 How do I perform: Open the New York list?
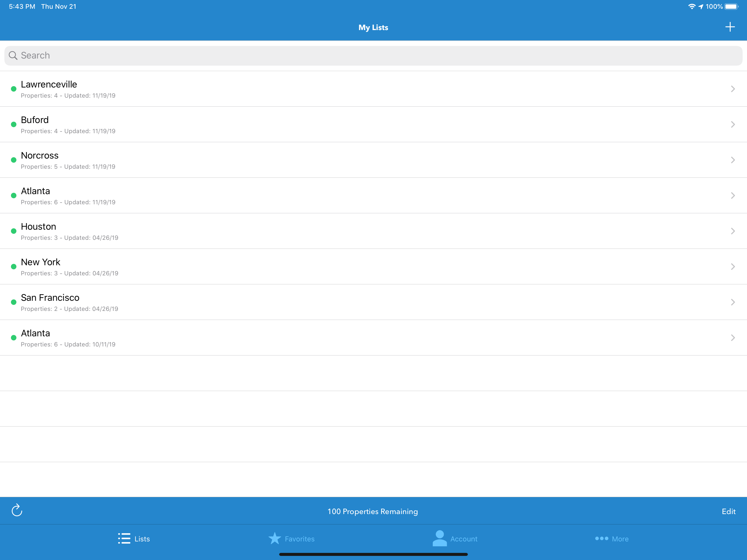click(373, 267)
